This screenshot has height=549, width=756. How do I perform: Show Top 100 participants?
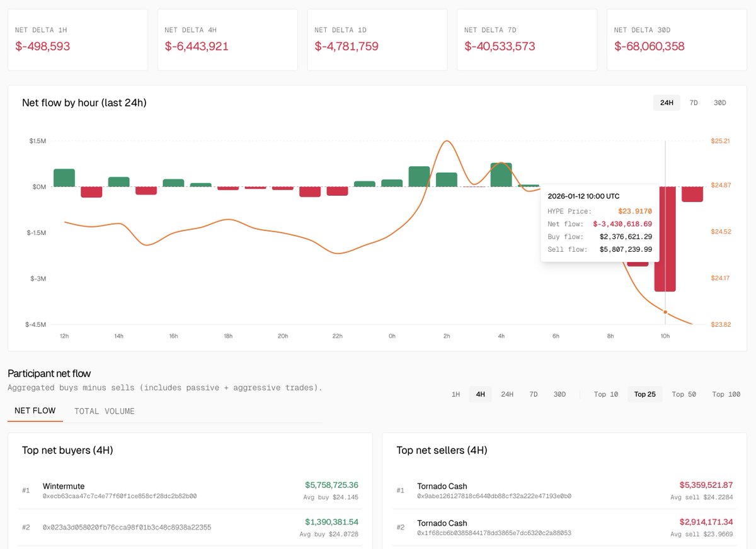726,394
